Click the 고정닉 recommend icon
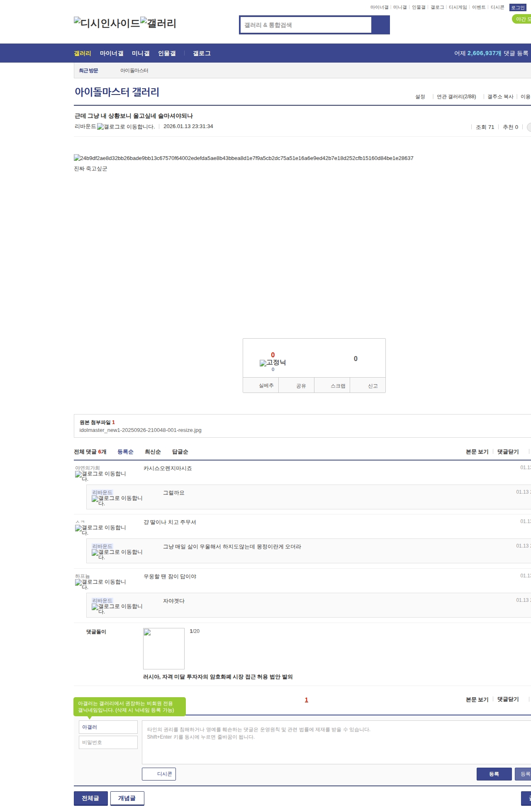This screenshot has height=812, width=531. click(x=273, y=363)
